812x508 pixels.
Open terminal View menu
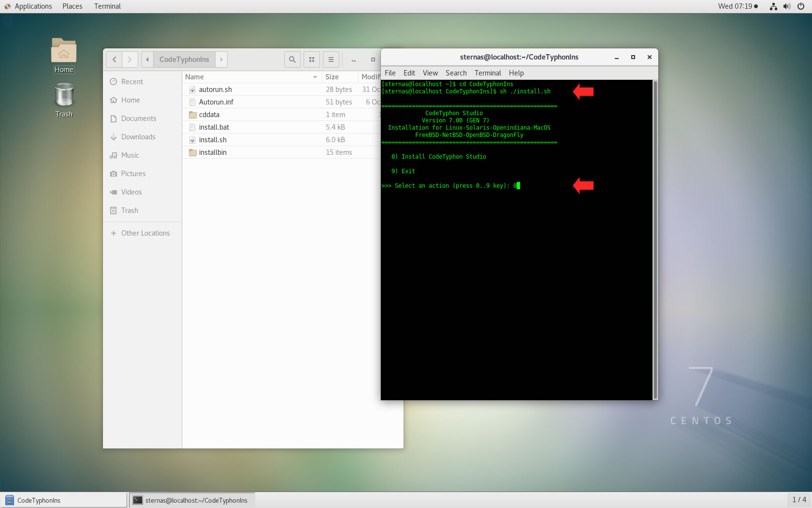(x=430, y=73)
